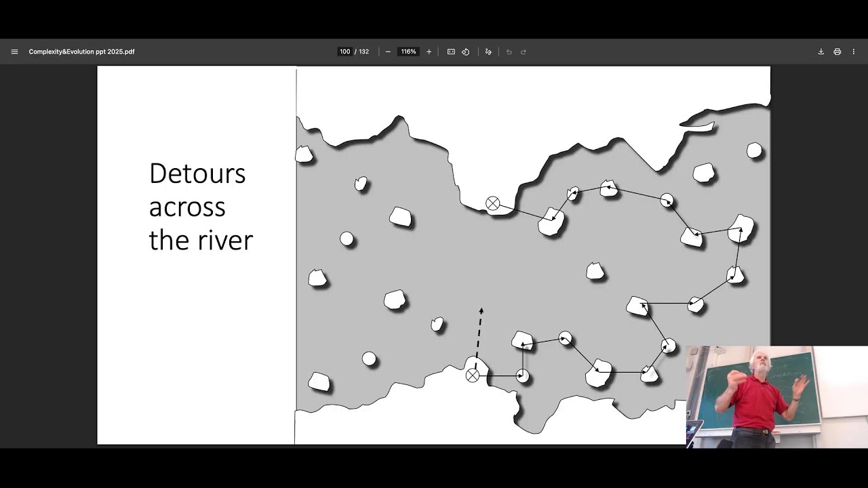Open the three-dot more actions menu
The width and height of the screenshot is (868, 488).
(x=854, y=52)
